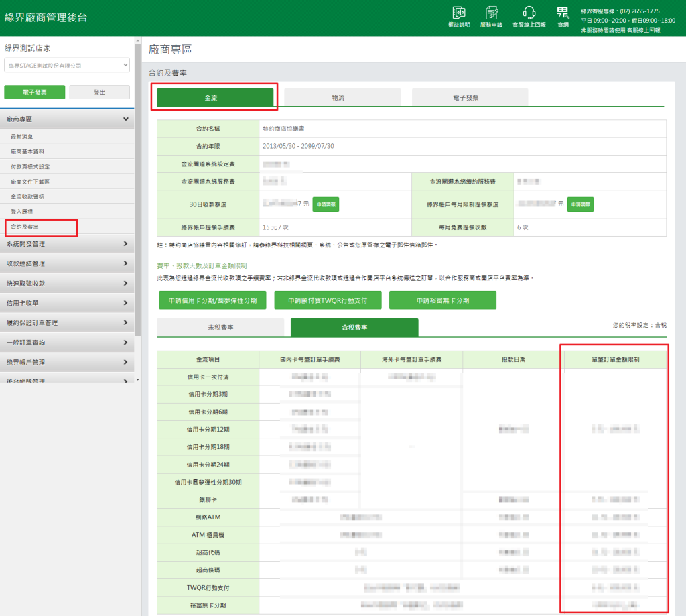686x616 pixels.
Task: Click the 信用卡分期3期 row label
Action: tap(208, 394)
